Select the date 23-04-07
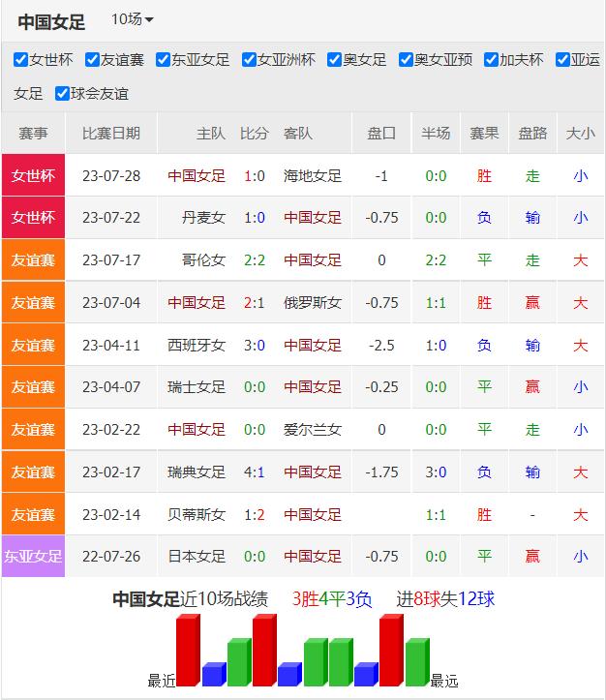The height and width of the screenshot is (700, 606). (x=111, y=386)
